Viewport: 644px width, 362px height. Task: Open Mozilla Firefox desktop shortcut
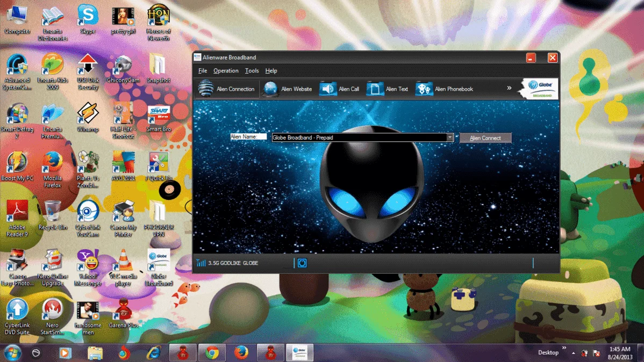(x=53, y=170)
